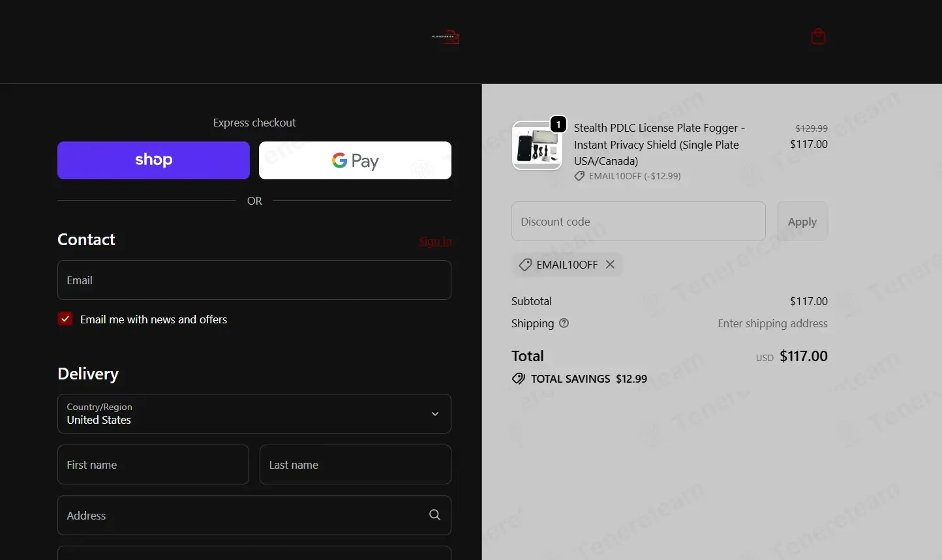Apply the discount code
Viewport: 942px width, 560px height.
tap(802, 222)
